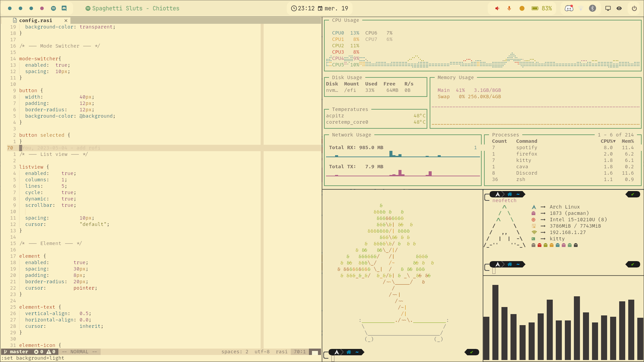Toggle Bluetooth from the bar icon
Screen dimensions: 644x362
593,8
